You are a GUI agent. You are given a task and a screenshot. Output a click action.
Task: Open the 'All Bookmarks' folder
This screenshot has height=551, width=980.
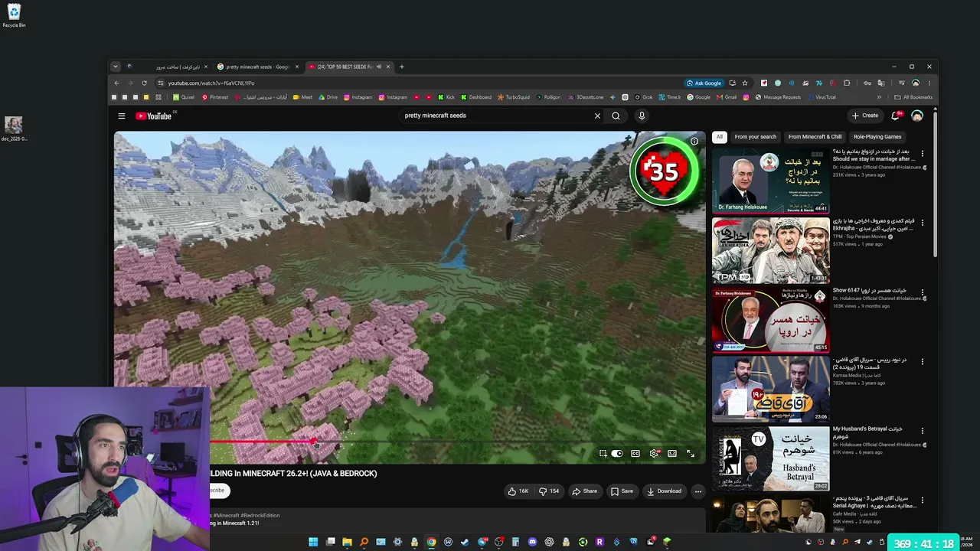(914, 97)
